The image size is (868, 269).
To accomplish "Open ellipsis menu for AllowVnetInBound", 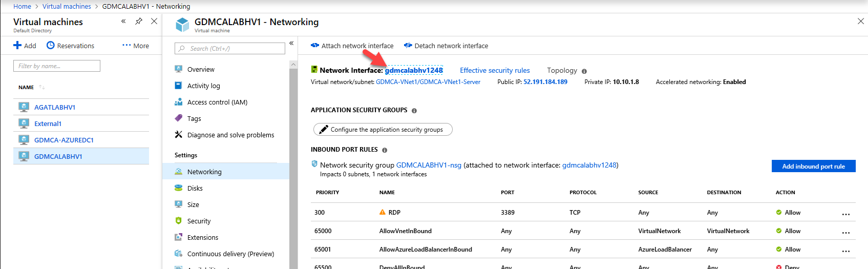I will tap(845, 233).
